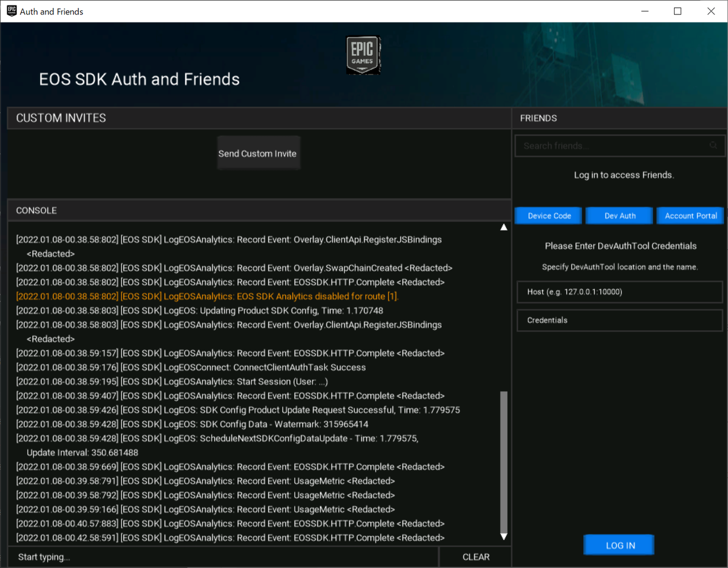Click the Updating Product SDK Config log line
The height and width of the screenshot is (568, 728).
tap(200, 311)
